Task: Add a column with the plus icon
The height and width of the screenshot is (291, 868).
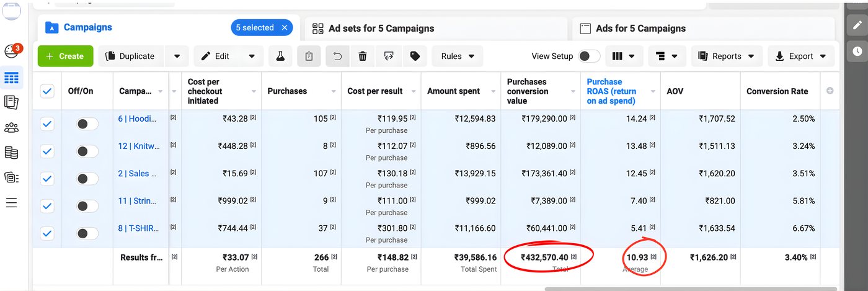Action: click(830, 91)
